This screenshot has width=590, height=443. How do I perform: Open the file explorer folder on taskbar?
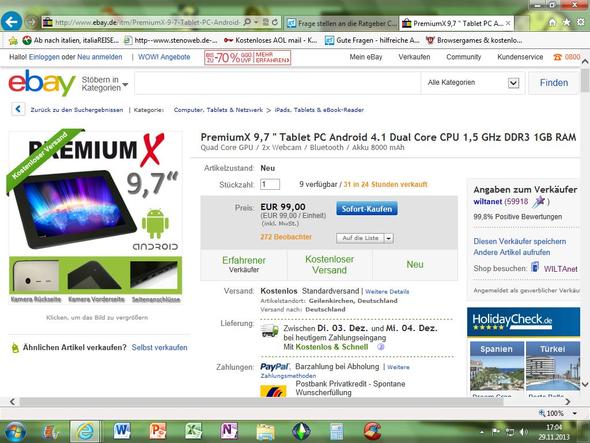click(x=265, y=431)
